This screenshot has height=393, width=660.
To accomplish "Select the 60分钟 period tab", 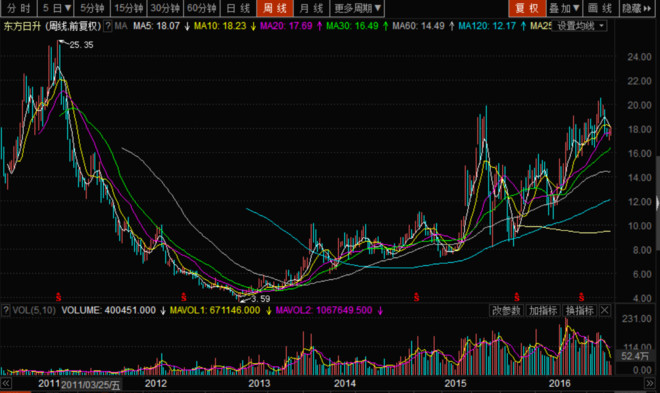I will (202, 8).
